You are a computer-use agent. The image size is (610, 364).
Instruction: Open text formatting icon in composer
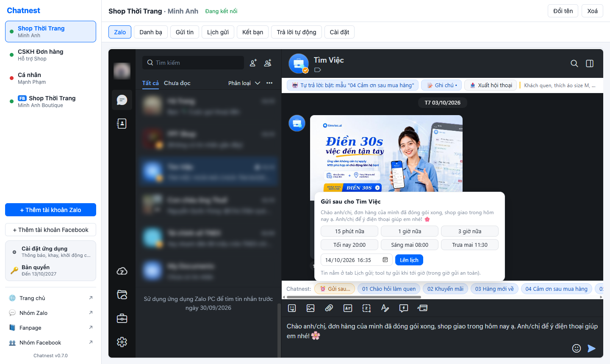coord(385,308)
